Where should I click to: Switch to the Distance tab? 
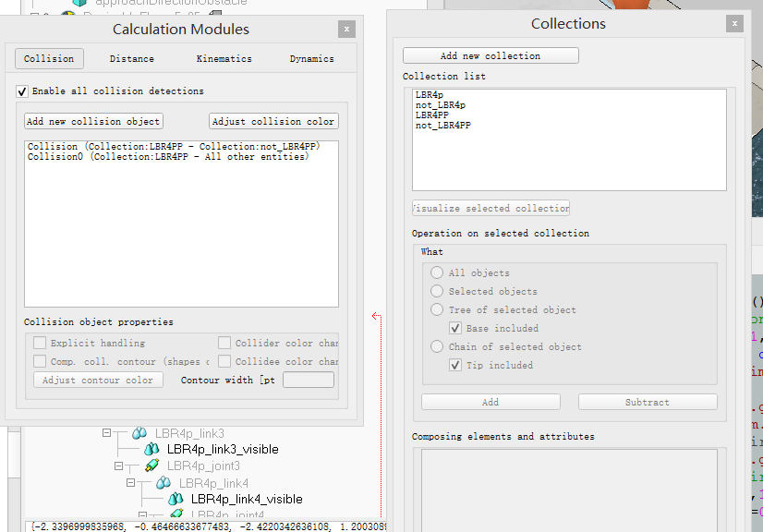click(x=131, y=57)
